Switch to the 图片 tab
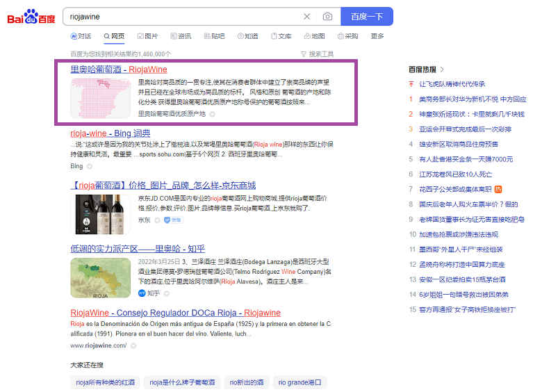 click(x=147, y=36)
